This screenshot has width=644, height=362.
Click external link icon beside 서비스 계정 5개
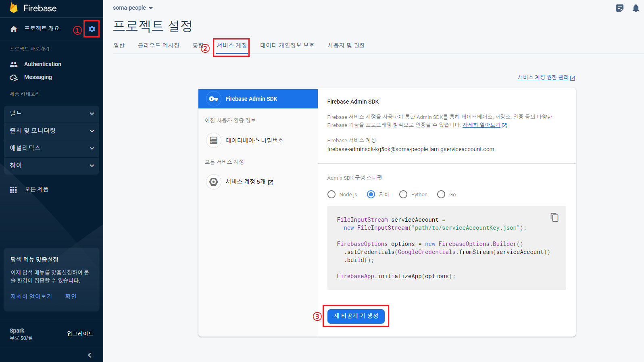pos(271,182)
